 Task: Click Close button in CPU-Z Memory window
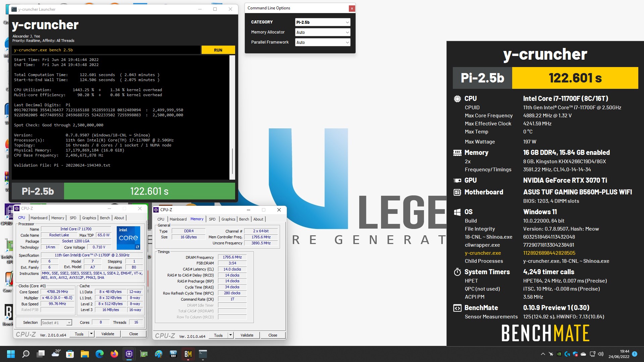[273, 335]
